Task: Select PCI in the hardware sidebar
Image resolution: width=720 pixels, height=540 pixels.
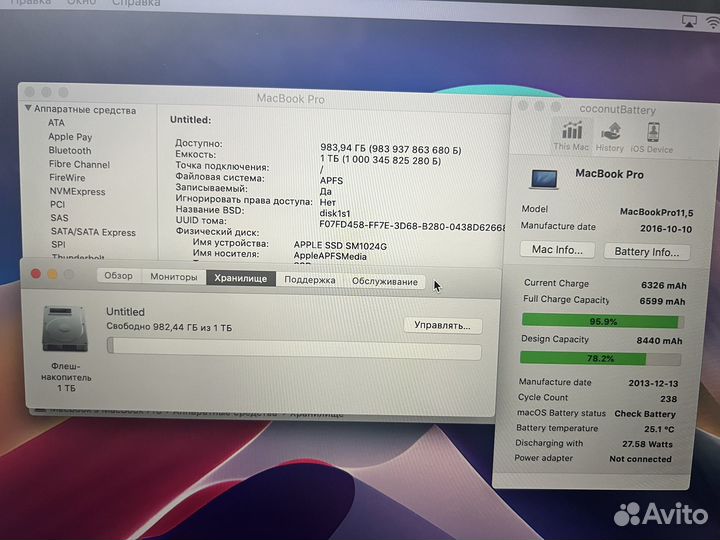Action: [58, 204]
